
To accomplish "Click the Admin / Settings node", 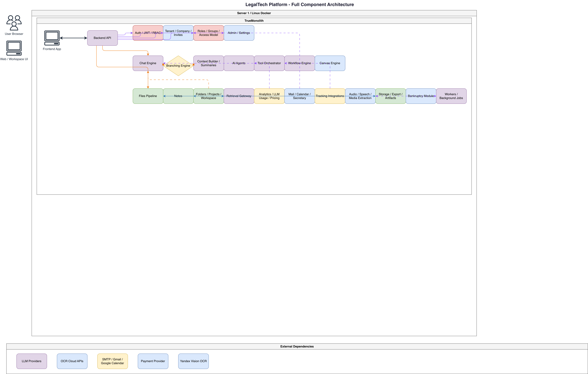I will click(x=239, y=33).
